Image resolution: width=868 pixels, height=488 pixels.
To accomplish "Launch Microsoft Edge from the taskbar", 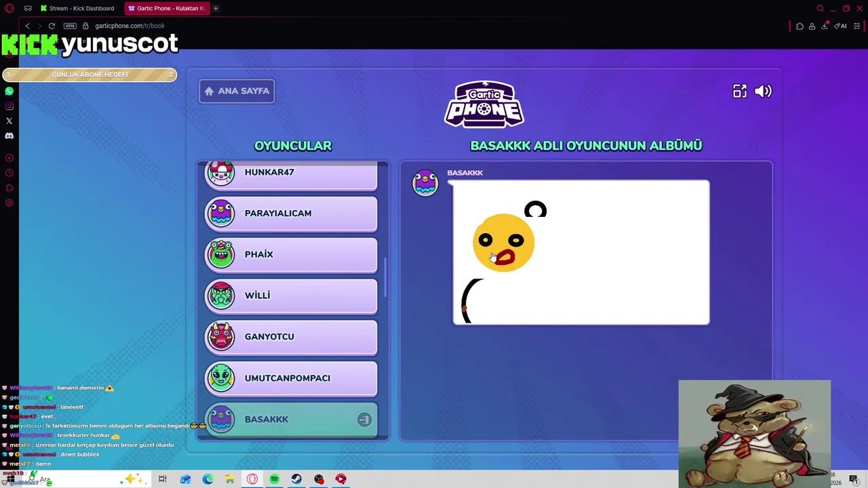I will 208,479.
